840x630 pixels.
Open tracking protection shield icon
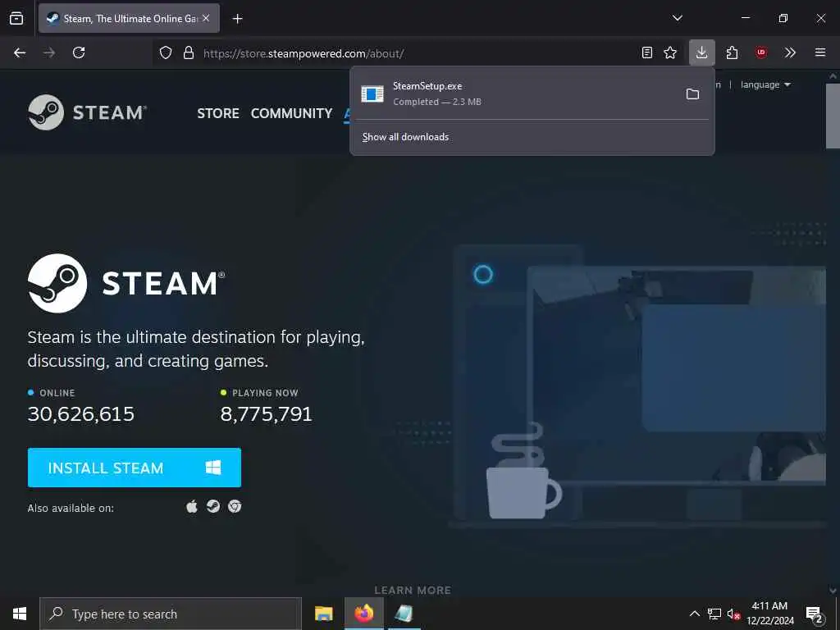pyautogui.click(x=166, y=53)
